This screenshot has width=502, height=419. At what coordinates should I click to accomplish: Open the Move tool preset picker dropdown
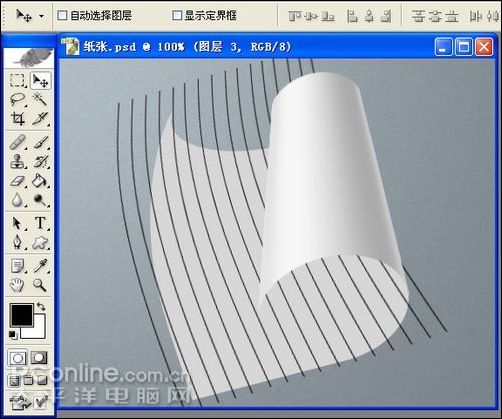click(41, 16)
